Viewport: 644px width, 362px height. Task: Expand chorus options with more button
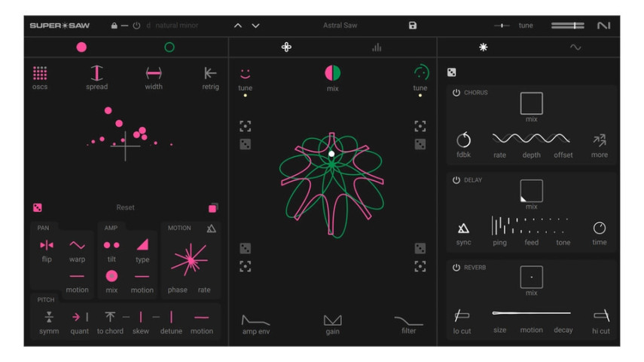600,141
